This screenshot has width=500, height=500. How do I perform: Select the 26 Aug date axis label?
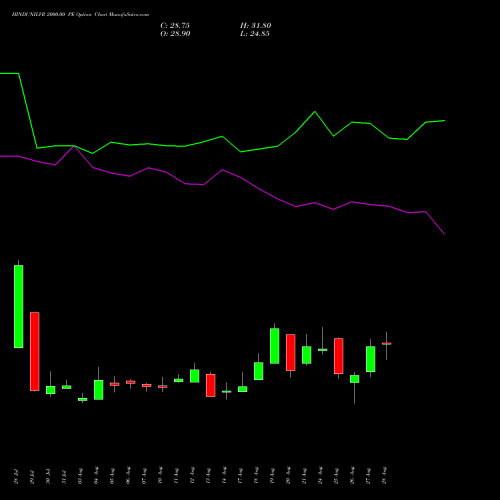pyautogui.click(x=352, y=476)
